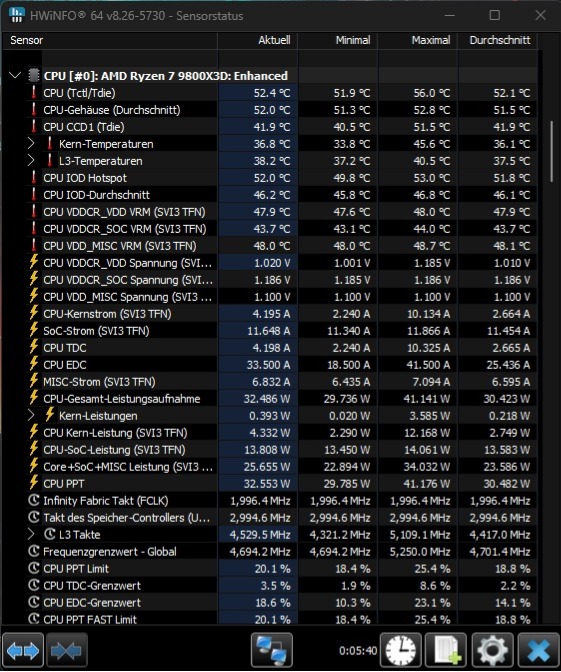The height and width of the screenshot is (672, 561).
Task: Click the expand-layout double arrows button
Action: (x=23, y=651)
